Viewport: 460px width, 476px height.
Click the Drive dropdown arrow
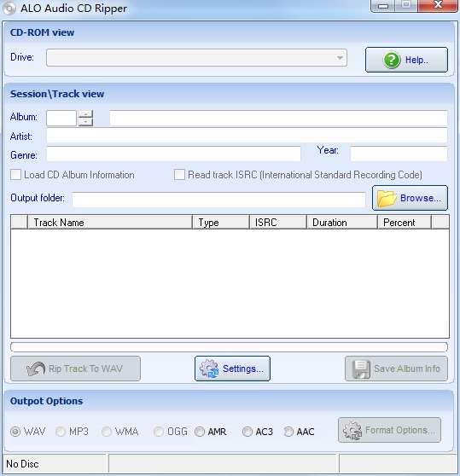[340, 58]
